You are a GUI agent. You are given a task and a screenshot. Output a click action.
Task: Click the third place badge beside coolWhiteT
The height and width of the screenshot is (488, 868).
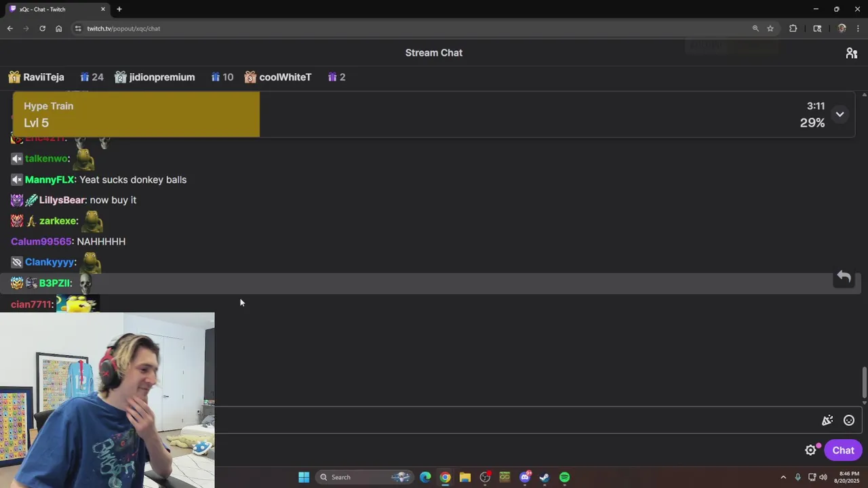[x=250, y=77]
